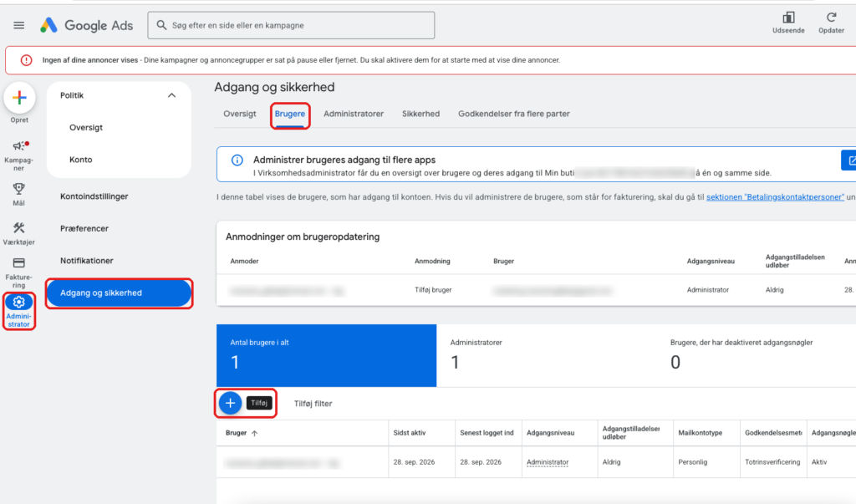Click Tilføj filter
856x504 pixels.
click(313, 404)
